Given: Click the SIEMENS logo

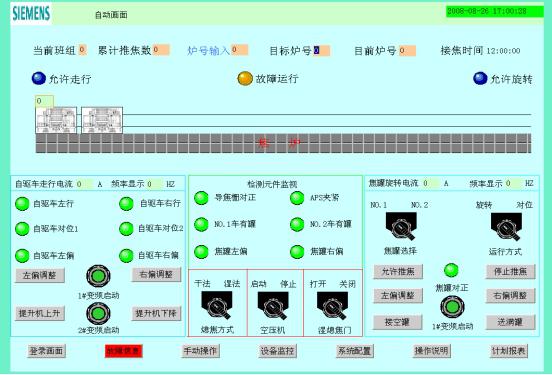Looking at the screenshot, I should click(x=31, y=14).
